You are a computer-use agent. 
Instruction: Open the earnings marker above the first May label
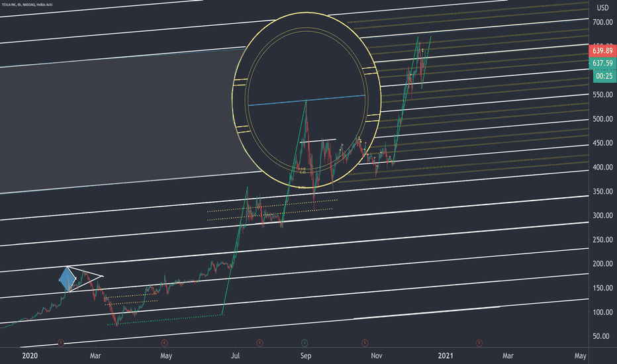click(x=164, y=343)
